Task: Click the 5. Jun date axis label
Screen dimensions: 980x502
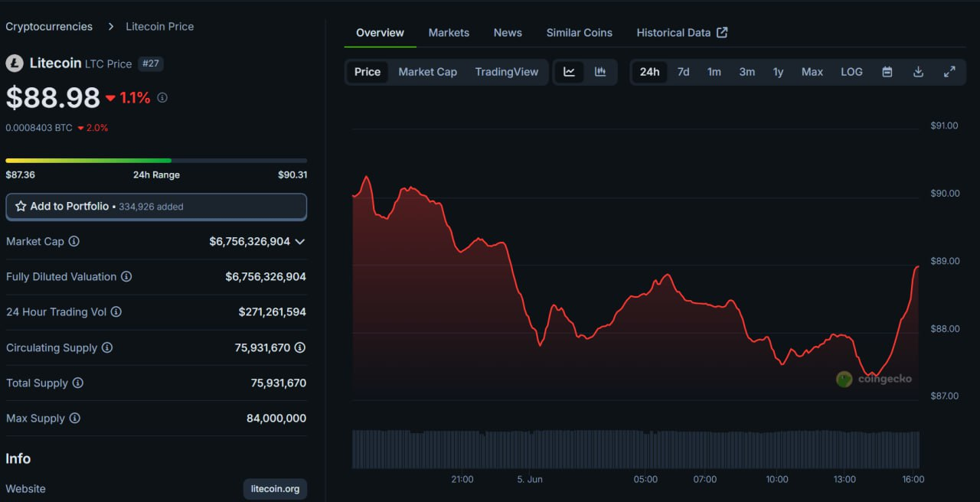Action: pyautogui.click(x=530, y=479)
